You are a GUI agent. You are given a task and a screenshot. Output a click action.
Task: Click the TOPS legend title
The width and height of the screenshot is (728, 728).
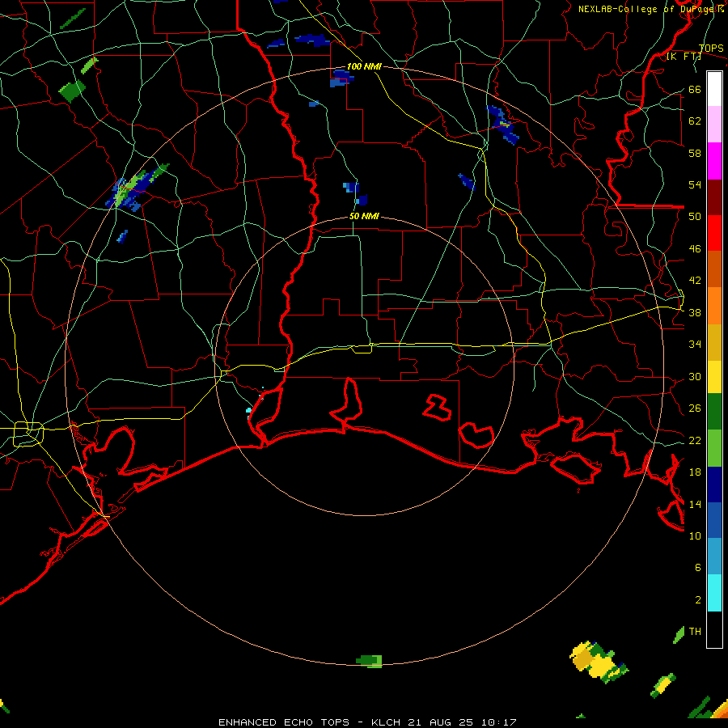pos(711,48)
